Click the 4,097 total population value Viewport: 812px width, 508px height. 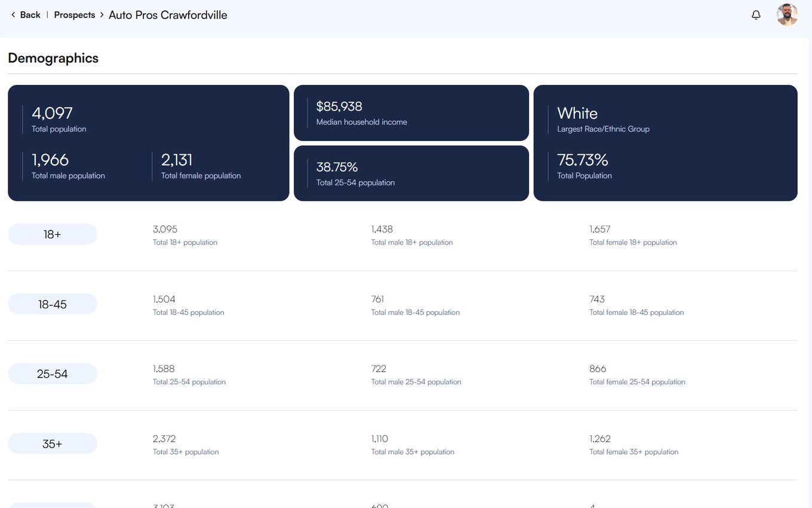[x=52, y=113]
